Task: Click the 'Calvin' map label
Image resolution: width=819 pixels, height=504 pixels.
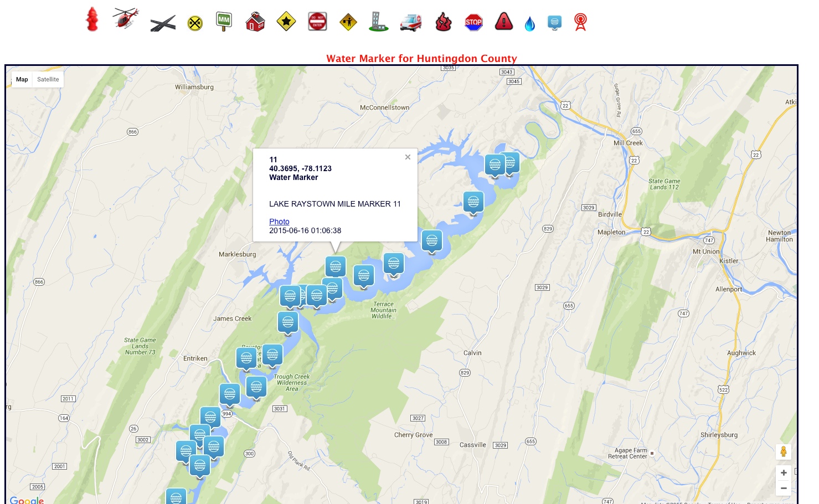Action: point(472,353)
